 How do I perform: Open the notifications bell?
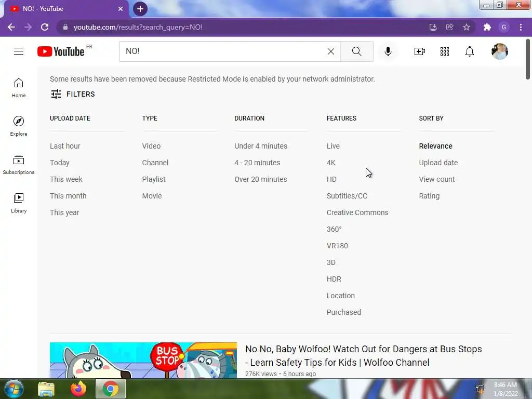pos(470,51)
